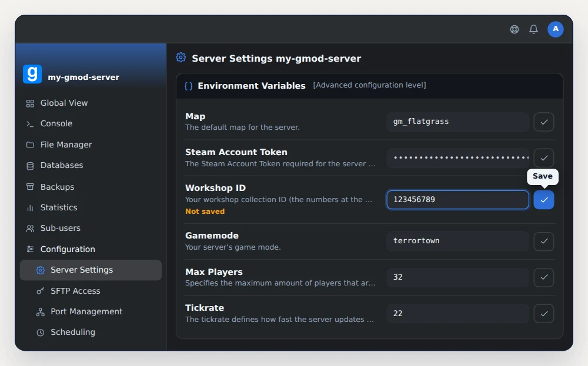Click 'The default map for the server.' text
This screenshot has width=588, height=366.
242,127
